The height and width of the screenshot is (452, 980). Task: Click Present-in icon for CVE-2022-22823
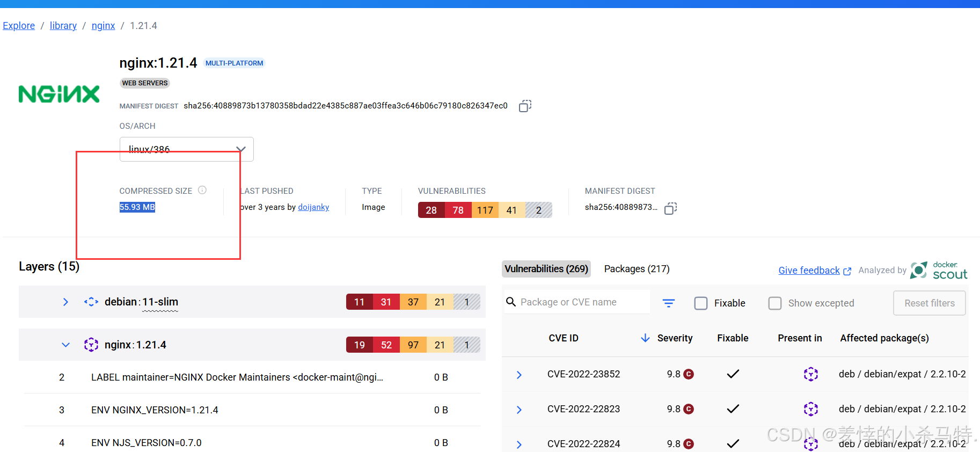coord(811,409)
